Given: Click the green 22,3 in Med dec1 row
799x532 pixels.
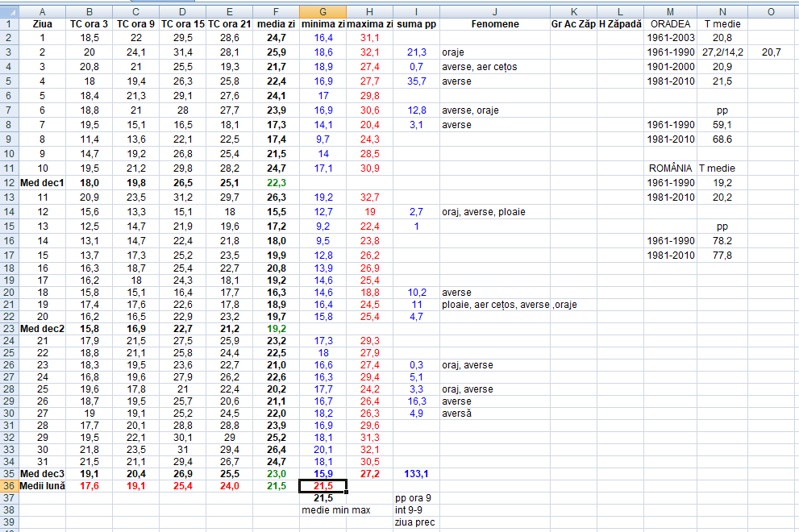Looking at the screenshot, I should coord(276,183).
